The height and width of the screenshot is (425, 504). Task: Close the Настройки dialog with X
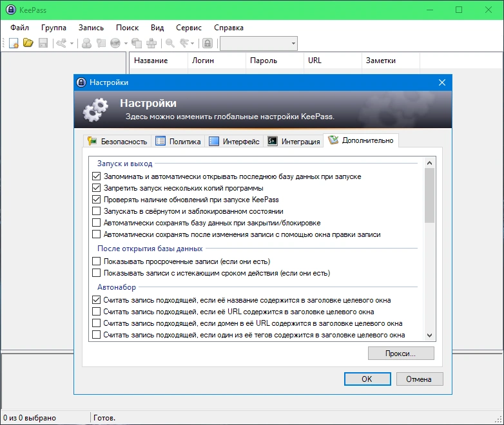click(x=442, y=82)
